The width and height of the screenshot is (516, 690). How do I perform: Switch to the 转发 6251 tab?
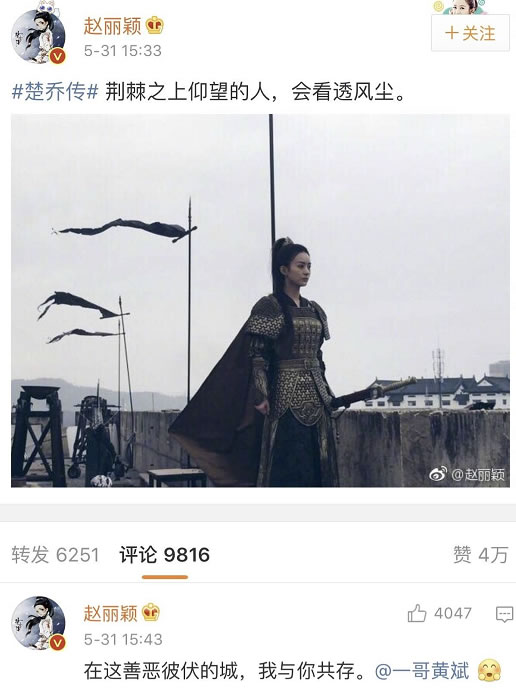pos(55,554)
